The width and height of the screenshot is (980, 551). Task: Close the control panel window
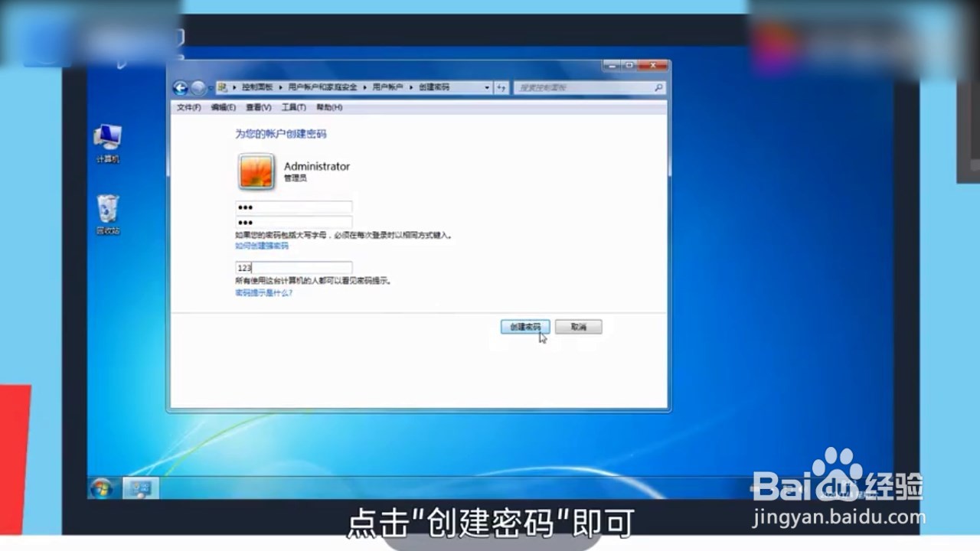(x=653, y=66)
